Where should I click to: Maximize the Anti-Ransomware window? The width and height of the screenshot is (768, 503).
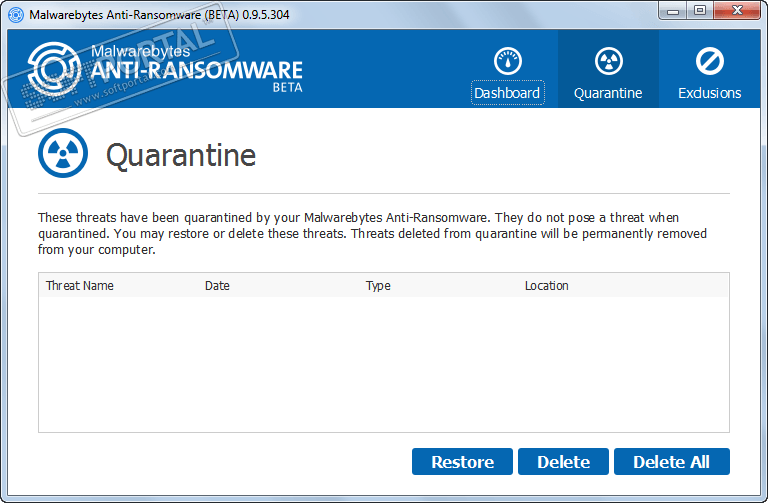[700, 11]
